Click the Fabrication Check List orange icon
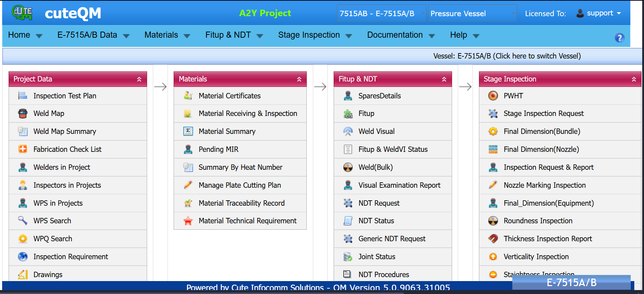 [x=23, y=149]
